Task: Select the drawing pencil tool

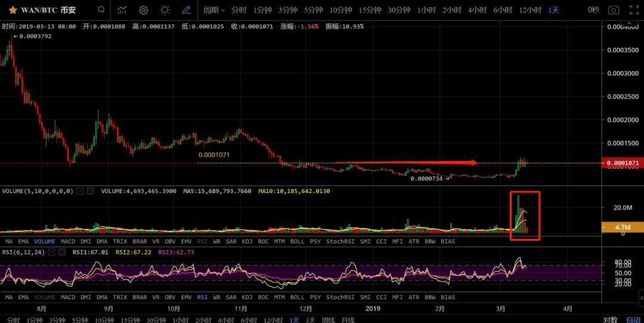Action: pyautogui.click(x=186, y=10)
